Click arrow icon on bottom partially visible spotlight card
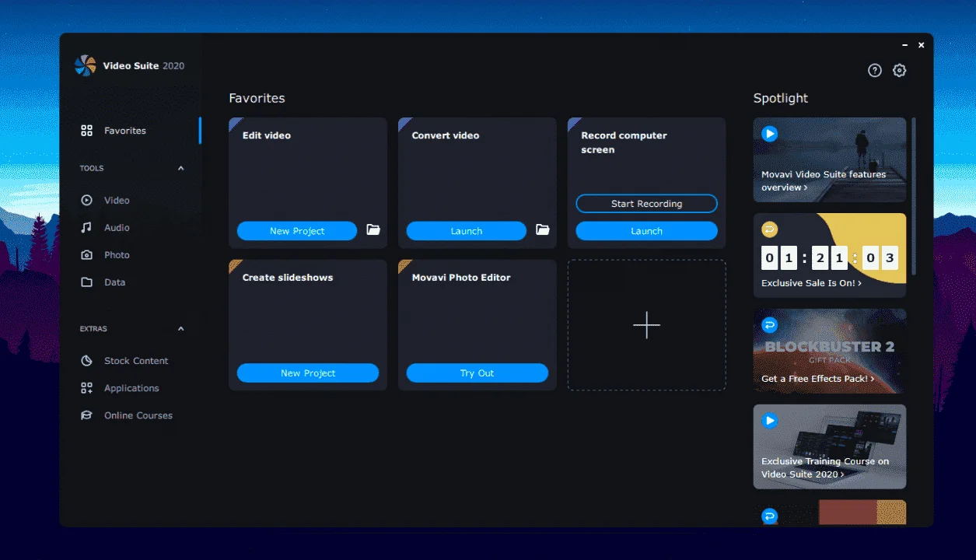 [770, 516]
